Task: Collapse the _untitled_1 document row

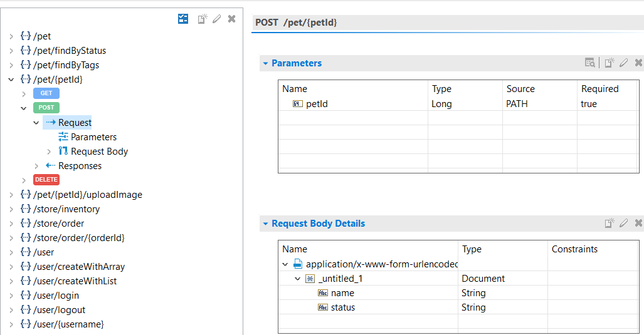Action: coord(298,279)
